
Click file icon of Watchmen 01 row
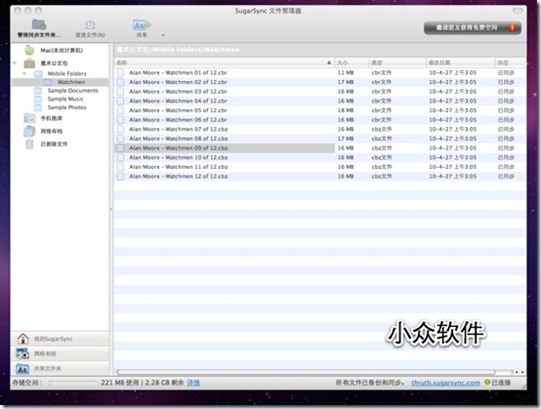coord(120,72)
